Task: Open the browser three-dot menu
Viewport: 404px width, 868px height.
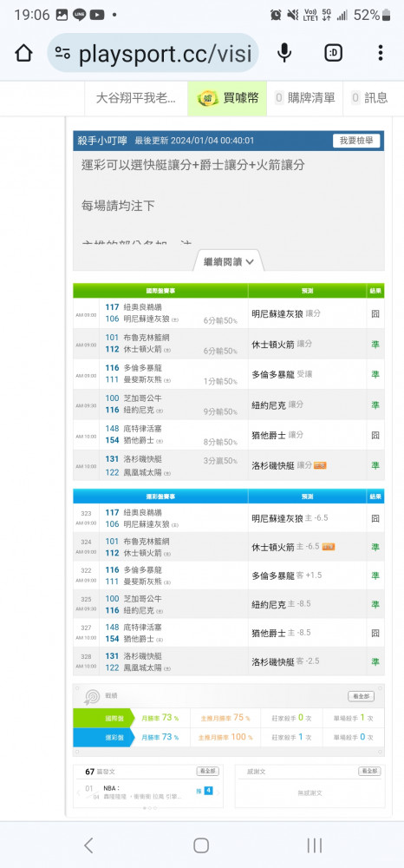Action: (x=381, y=53)
